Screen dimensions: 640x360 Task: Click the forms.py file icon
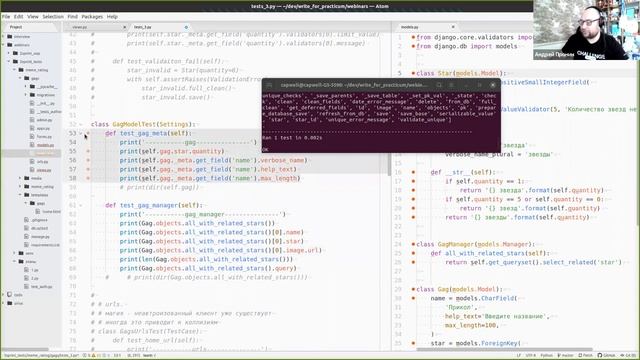pos(32,137)
